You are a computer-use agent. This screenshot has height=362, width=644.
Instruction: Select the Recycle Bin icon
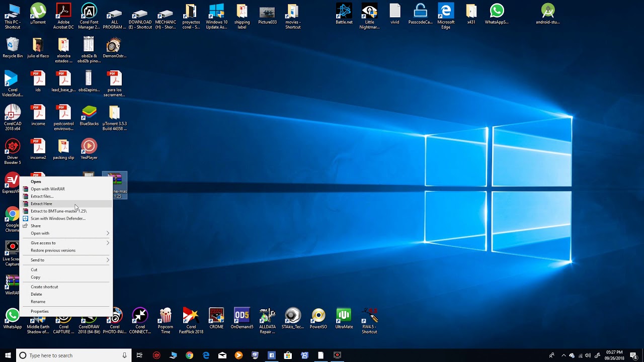[13, 48]
